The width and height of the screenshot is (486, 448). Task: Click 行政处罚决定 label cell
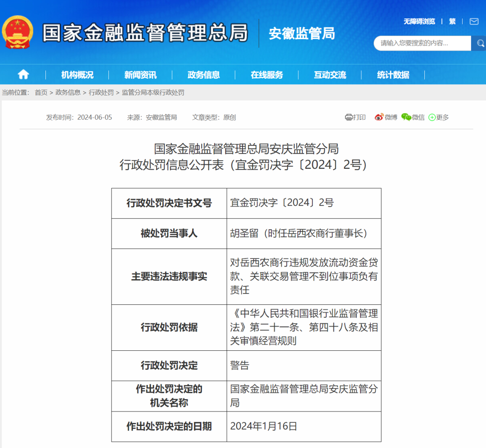coord(169,366)
